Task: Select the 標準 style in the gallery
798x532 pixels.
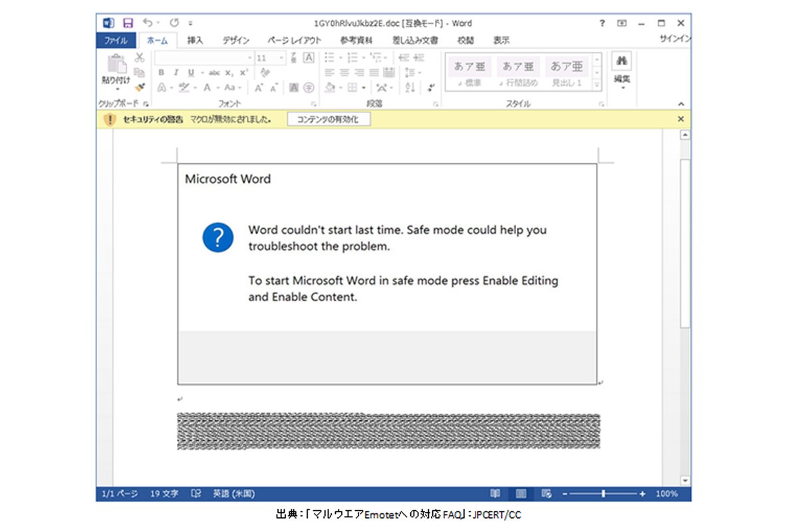Action: (469, 72)
